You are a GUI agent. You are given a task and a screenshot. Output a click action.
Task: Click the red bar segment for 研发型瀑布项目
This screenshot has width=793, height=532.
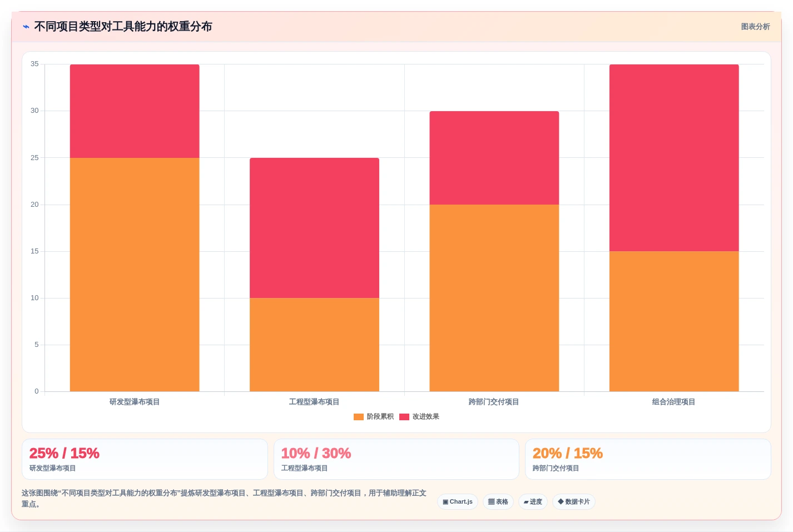[x=135, y=111]
